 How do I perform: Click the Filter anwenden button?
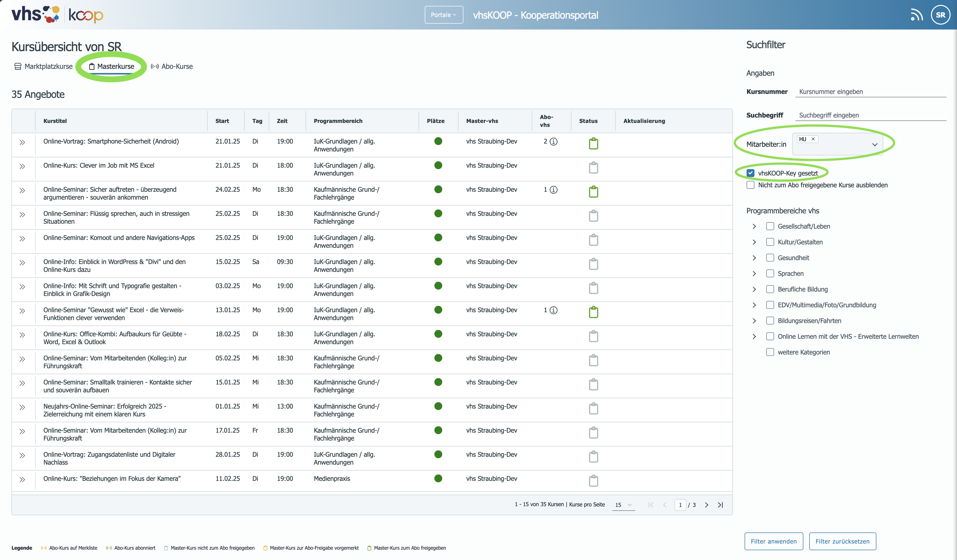tap(774, 541)
